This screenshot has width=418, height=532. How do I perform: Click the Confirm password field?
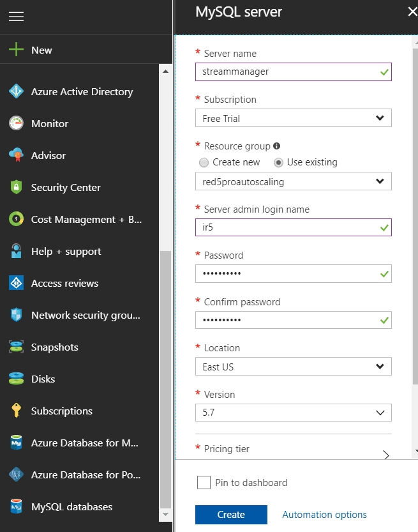[294, 320]
